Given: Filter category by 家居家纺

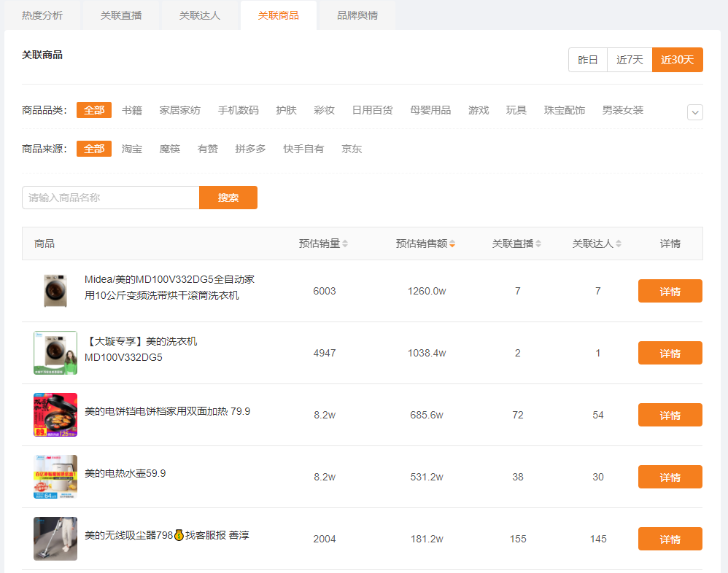Looking at the screenshot, I should [179, 110].
